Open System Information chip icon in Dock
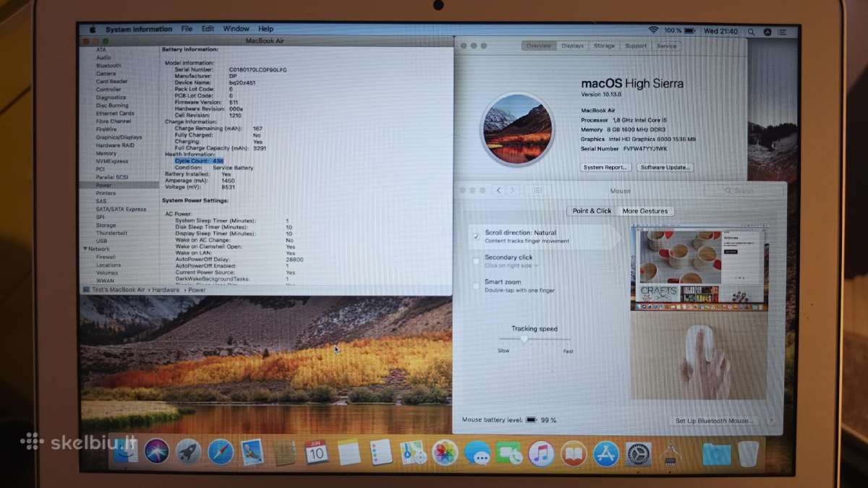The image size is (868, 488). click(x=671, y=454)
